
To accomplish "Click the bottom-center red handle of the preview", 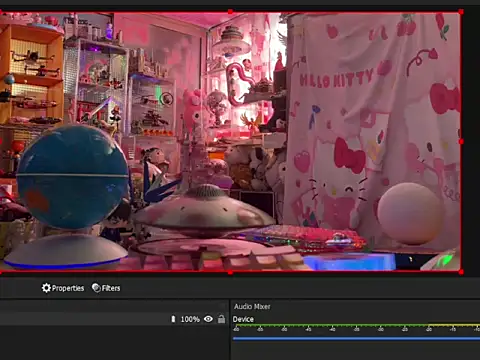I will point(230,272).
